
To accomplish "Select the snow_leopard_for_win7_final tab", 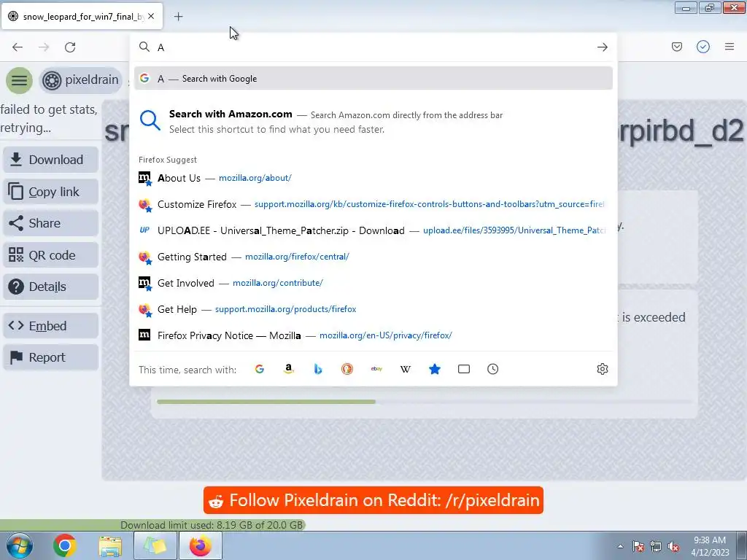I will (x=82, y=16).
